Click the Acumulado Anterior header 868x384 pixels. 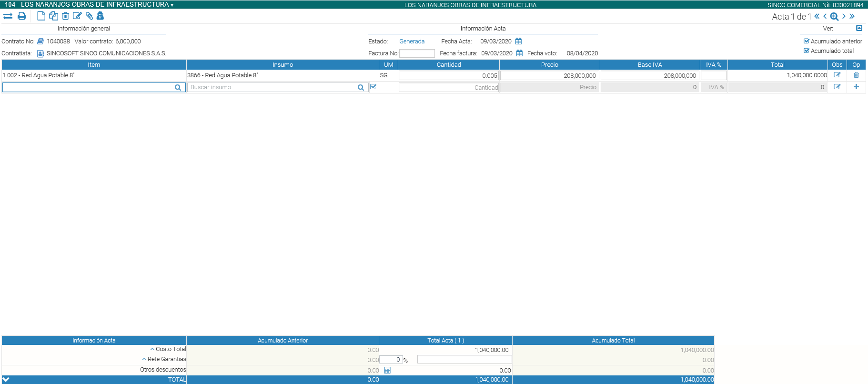pos(283,340)
